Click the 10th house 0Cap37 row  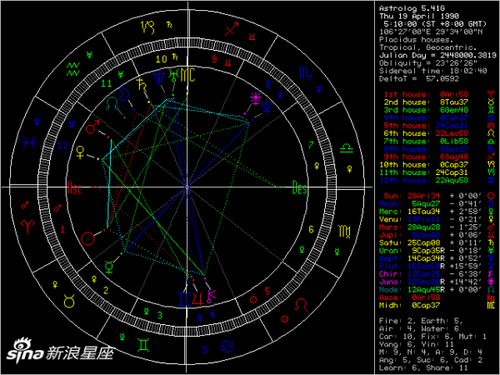tap(437, 165)
